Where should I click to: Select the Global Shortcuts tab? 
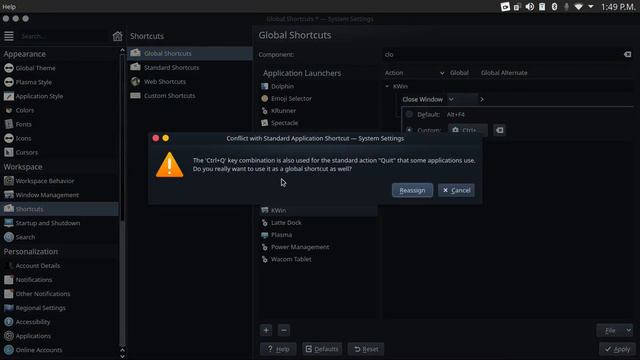tap(190, 53)
